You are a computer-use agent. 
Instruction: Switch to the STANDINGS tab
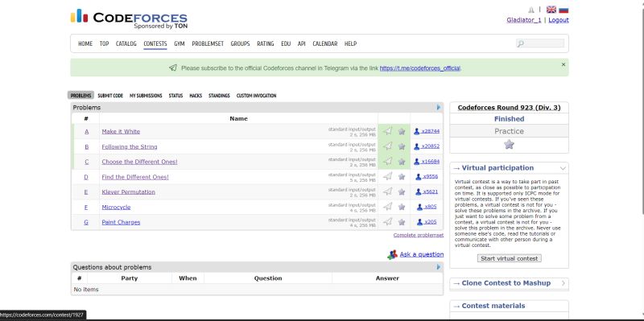point(219,96)
